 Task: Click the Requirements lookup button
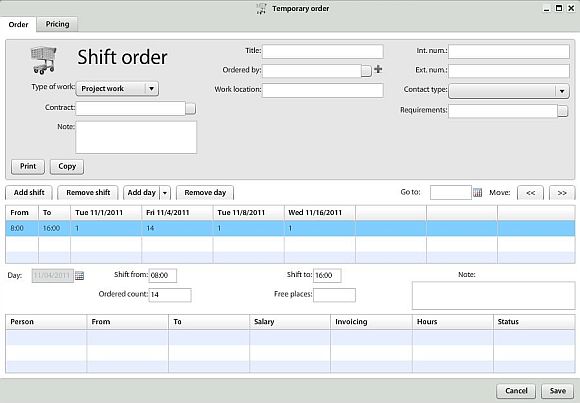click(563, 111)
